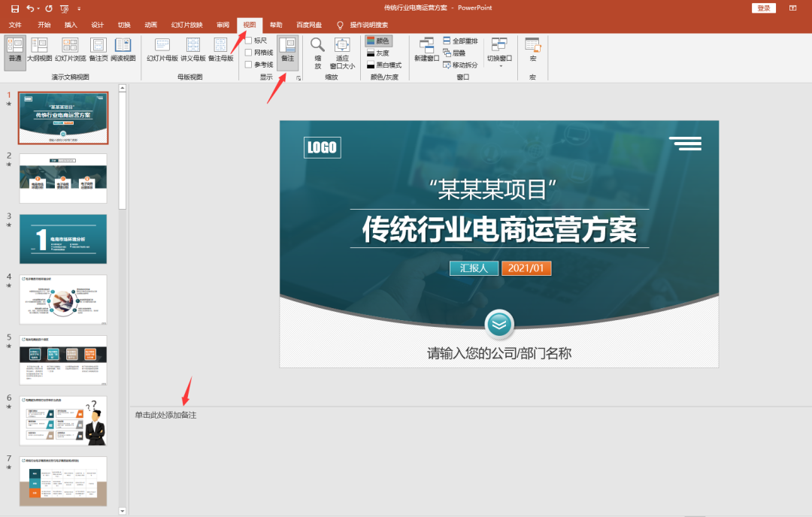Enable the Ruler (标尺) checkbox
Image resolution: width=812 pixels, height=517 pixels.
click(x=249, y=41)
